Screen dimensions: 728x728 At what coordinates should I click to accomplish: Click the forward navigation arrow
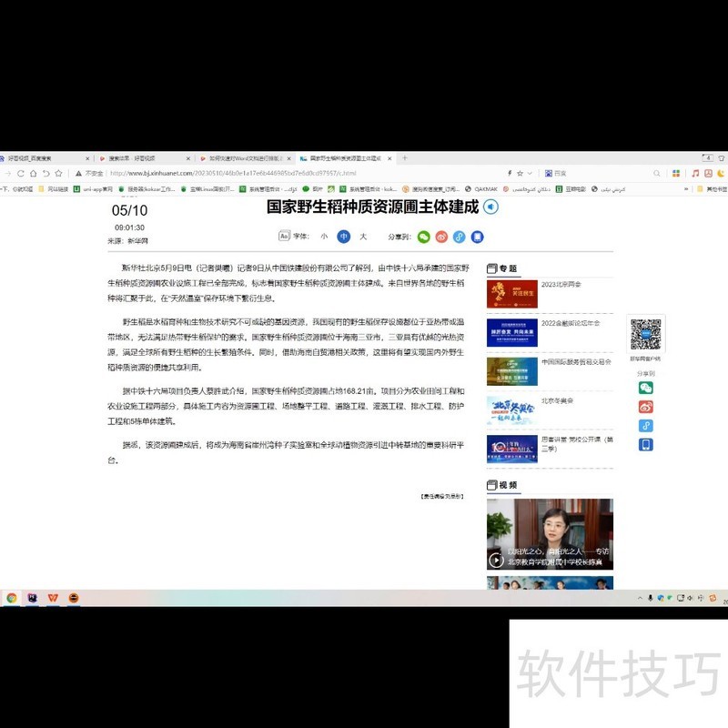point(8,173)
